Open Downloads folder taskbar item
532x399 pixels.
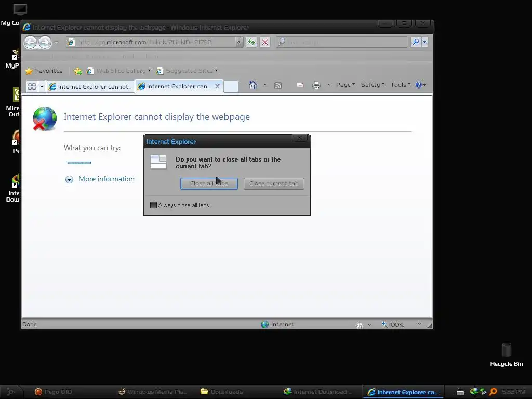click(x=221, y=392)
